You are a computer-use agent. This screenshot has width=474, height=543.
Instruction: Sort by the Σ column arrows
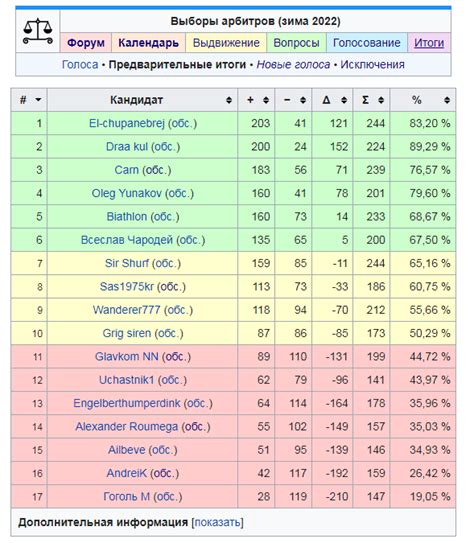click(381, 100)
